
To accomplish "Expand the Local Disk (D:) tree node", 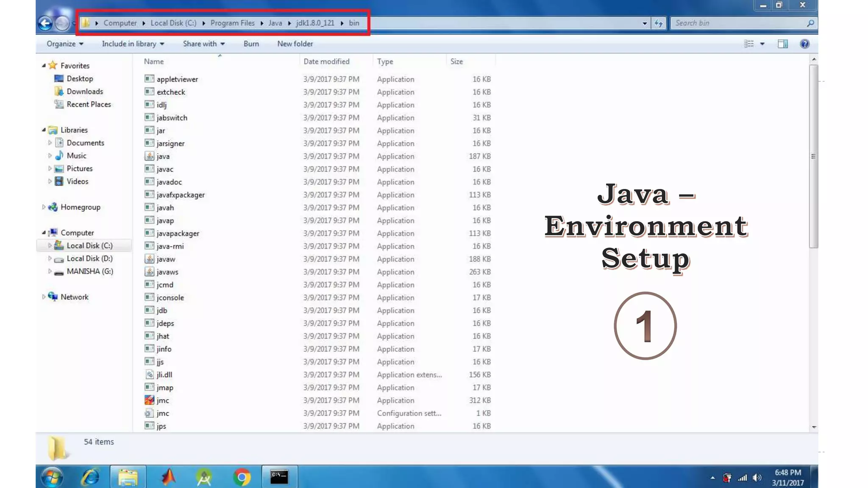I will pyautogui.click(x=50, y=258).
